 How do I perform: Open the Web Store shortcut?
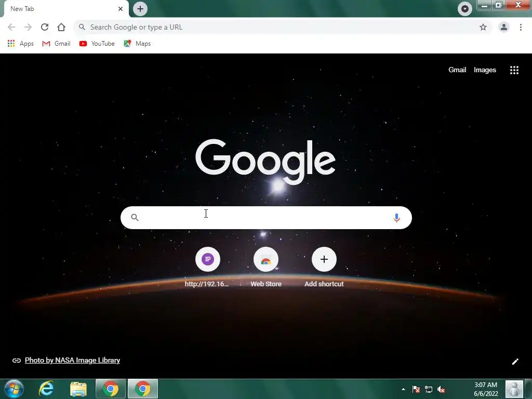(266, 267)
